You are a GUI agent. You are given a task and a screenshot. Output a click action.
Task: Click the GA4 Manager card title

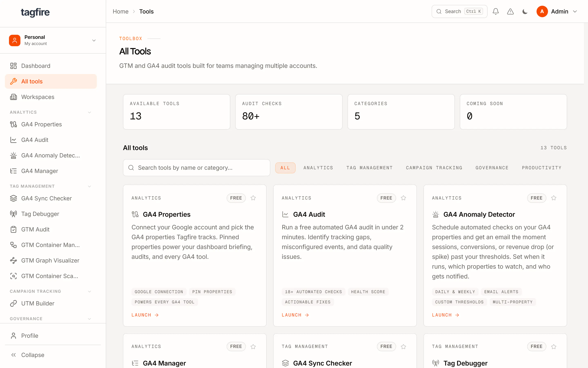point(164,363)
